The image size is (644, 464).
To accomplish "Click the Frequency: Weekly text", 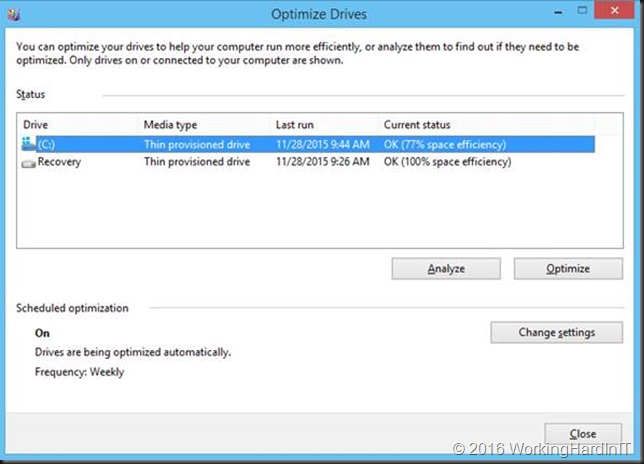I will [x=79, y=372].
